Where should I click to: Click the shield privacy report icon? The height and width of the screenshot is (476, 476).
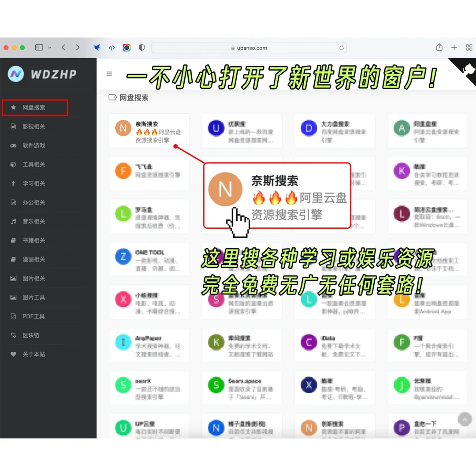[142, 47]
